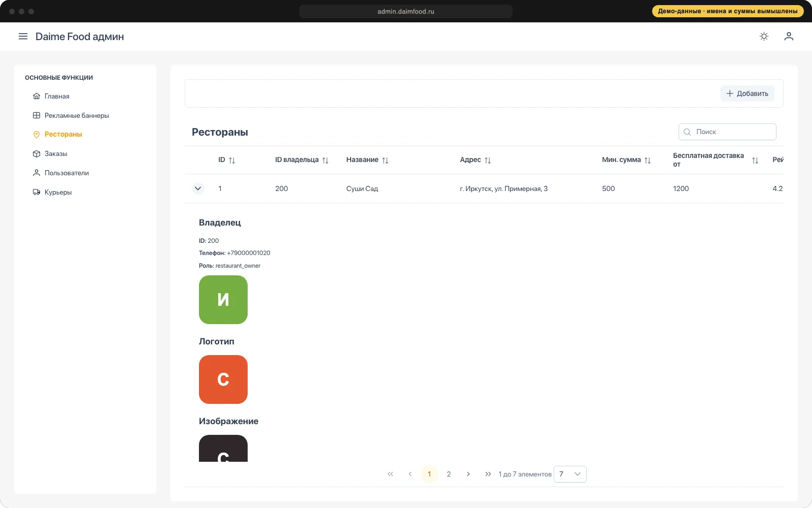
Task: Click the 500 minimum sum value
Action: 608,188
